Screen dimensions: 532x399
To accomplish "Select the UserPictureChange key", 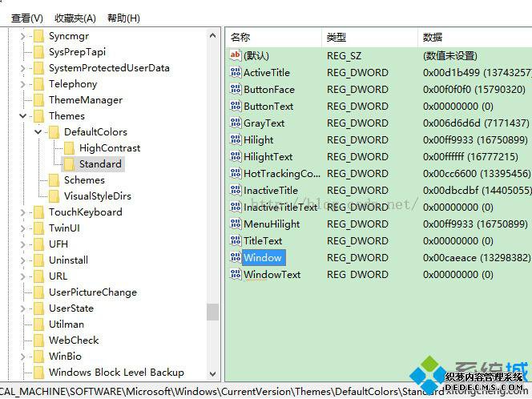I will [93, 292].
